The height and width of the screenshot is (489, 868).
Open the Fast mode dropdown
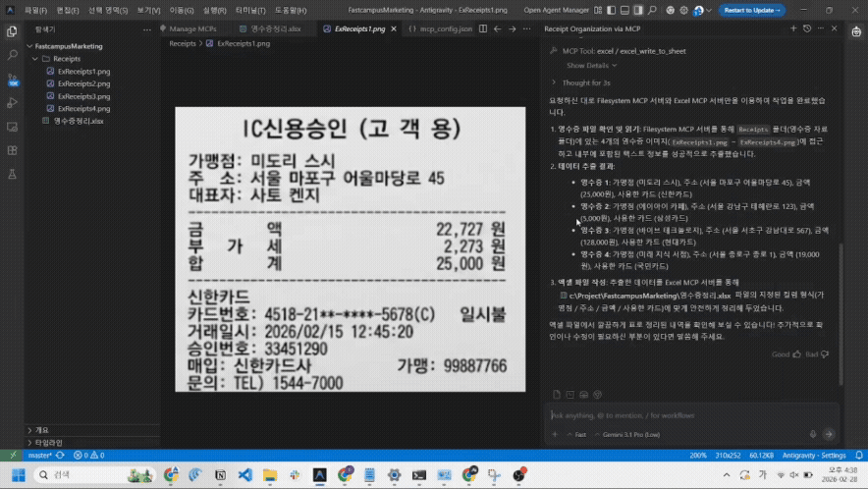pyautogui.click(x=576, y=435)
